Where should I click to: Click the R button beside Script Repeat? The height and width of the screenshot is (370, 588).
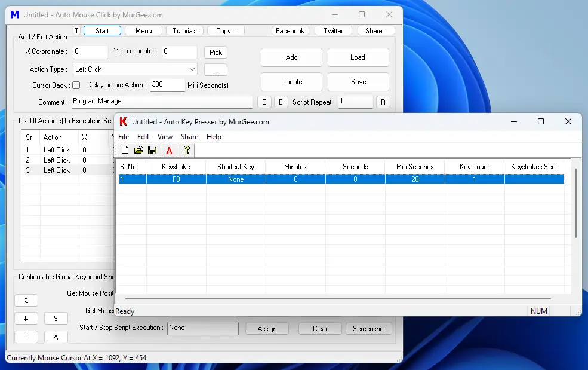point(383,102)
